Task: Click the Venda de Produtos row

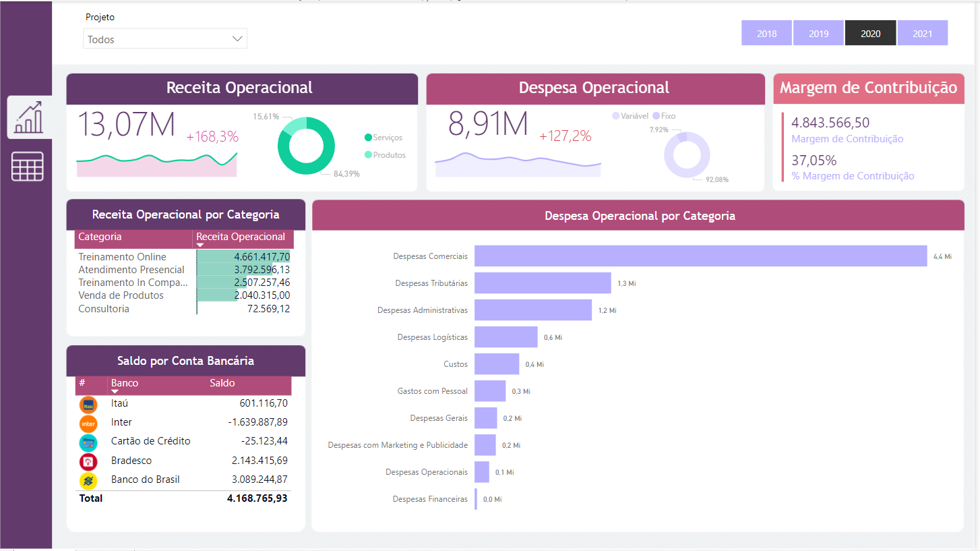Action: [x=184, y=295]
